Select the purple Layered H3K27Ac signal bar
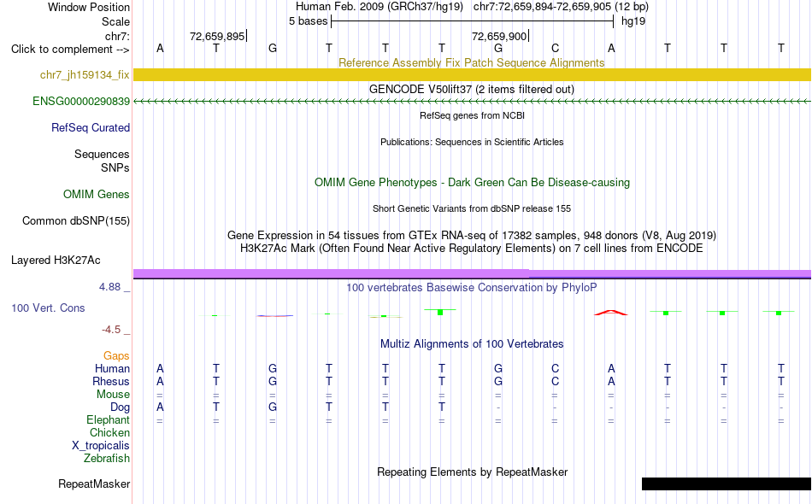Image resolution: width=812 pixels, height=504 pixels. (x=472, y=273)
